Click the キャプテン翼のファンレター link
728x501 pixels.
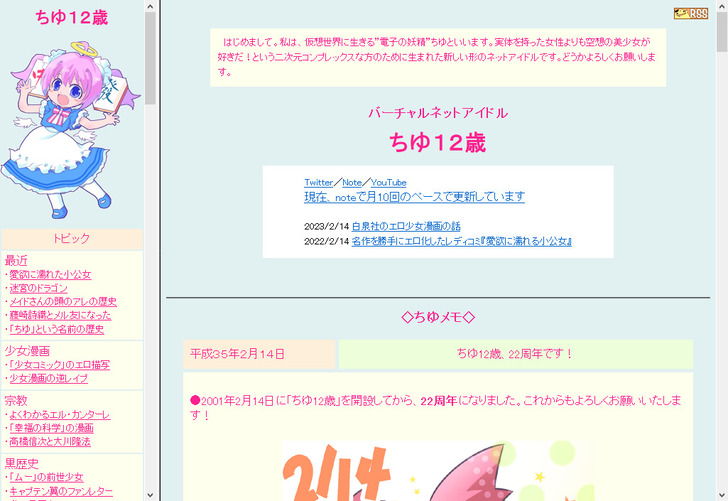pyautogui.click(x=60, y=491)
